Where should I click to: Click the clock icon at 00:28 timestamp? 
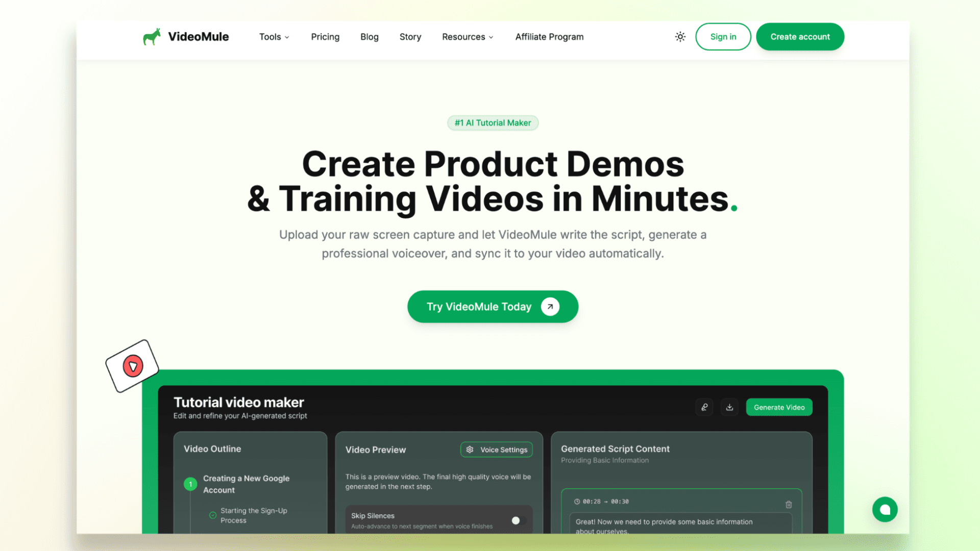pyautogui.click(x=577, y=502)
